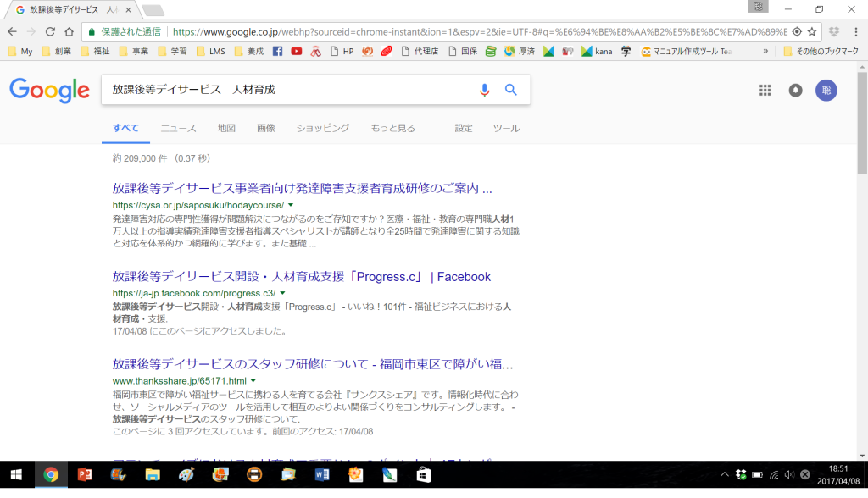Image resolution: width=868 pixels, height=498 pixels.
Task: Open the volume control in system tray
Action: 789,475
